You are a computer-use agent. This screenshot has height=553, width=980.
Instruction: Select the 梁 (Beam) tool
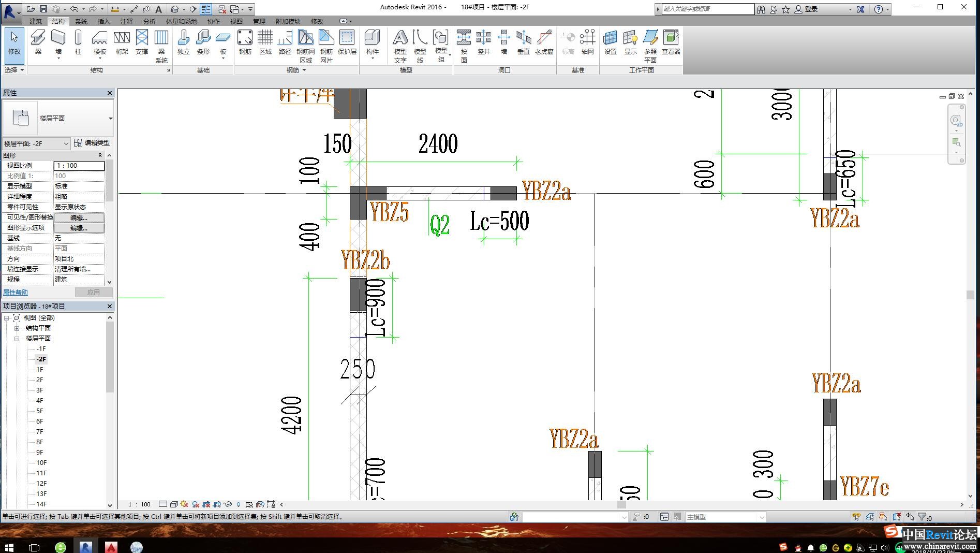click(x=38, y=42)
